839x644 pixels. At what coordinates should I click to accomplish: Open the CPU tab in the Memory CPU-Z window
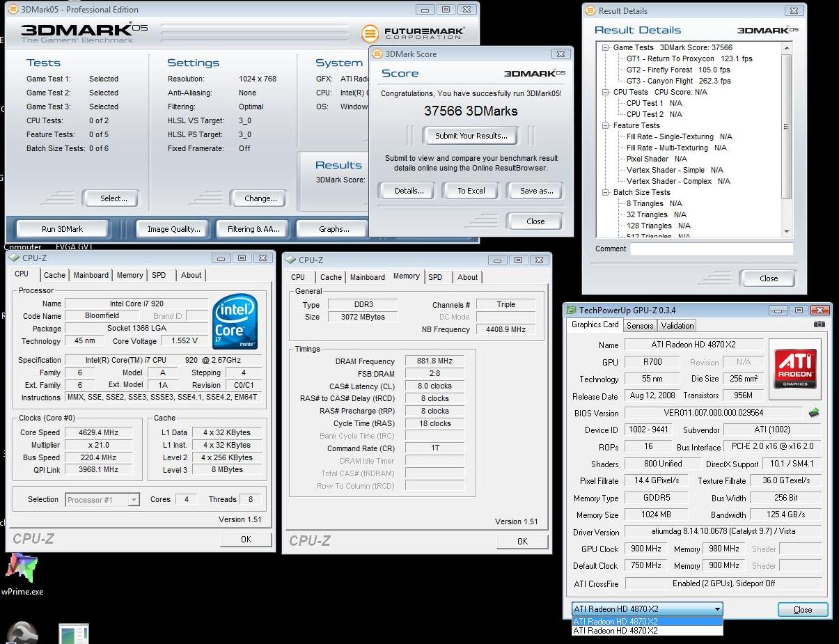point(298,277)
